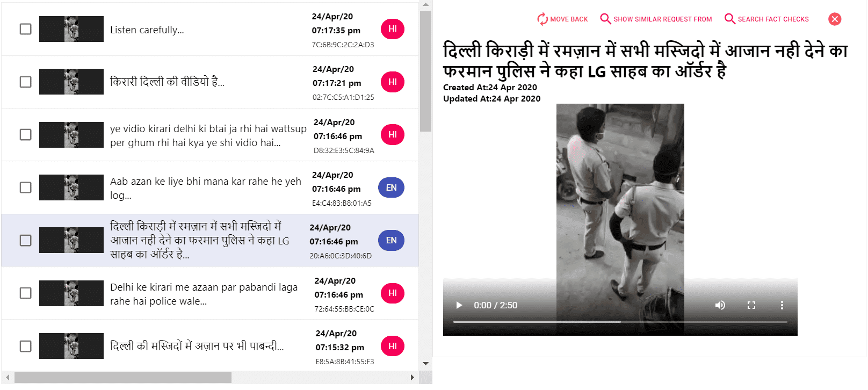Click the vertical scrollbar up arrow

click(x=425, y=4)
